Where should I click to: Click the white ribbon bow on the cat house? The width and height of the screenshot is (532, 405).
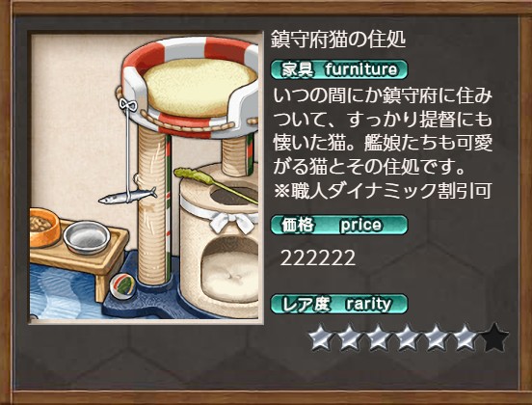(x=233, y=221)
